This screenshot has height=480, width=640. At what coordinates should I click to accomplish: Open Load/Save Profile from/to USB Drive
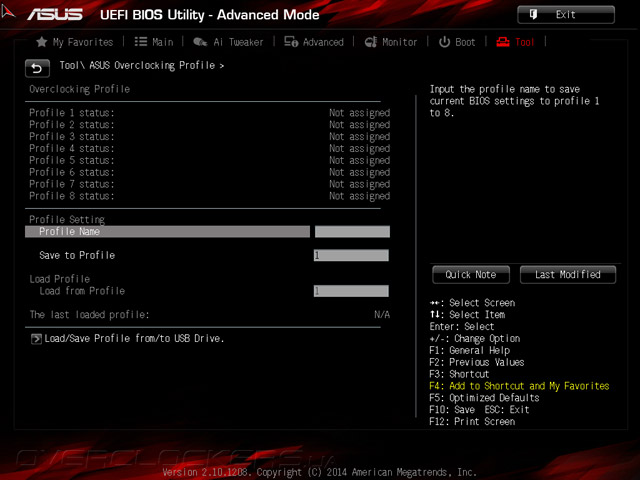[134, 339]
